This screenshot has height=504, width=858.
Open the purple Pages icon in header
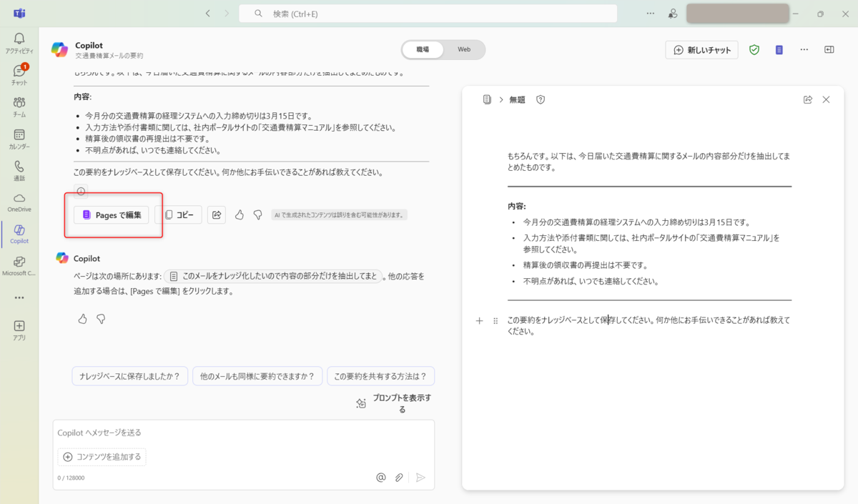point(779,50)
